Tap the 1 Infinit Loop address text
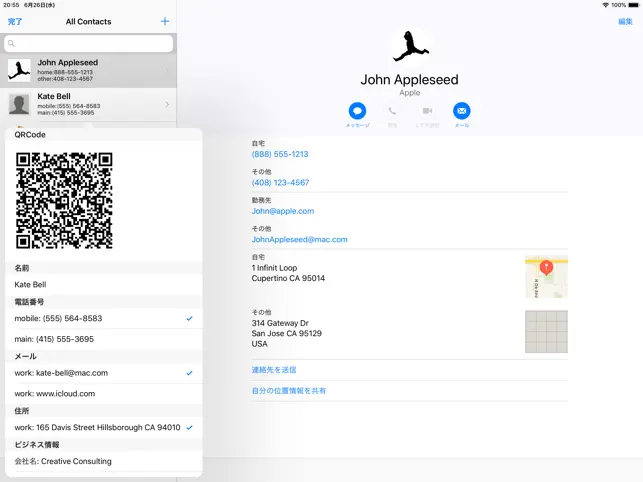 [x=288, y=273]
